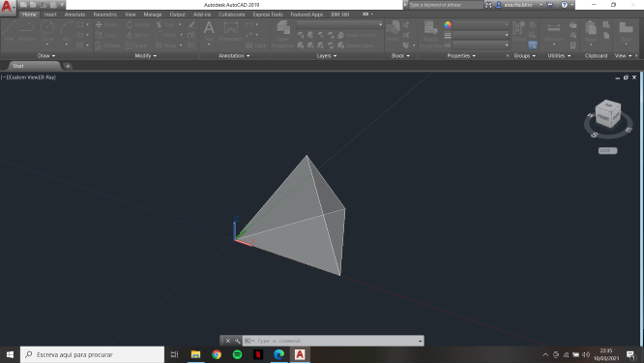This screenshot has width=644, height=363.
Task: Choose the Rotate modify tool
Action: click(x=138, y=24)
